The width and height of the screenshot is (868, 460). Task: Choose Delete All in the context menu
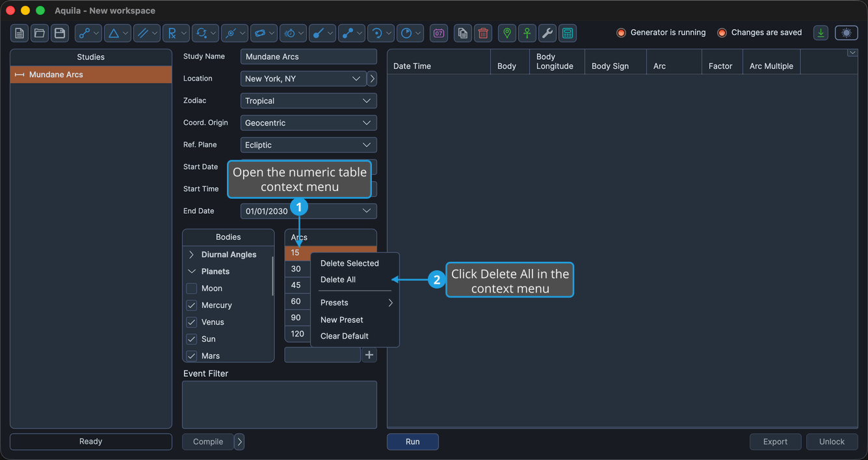(338, 279)
